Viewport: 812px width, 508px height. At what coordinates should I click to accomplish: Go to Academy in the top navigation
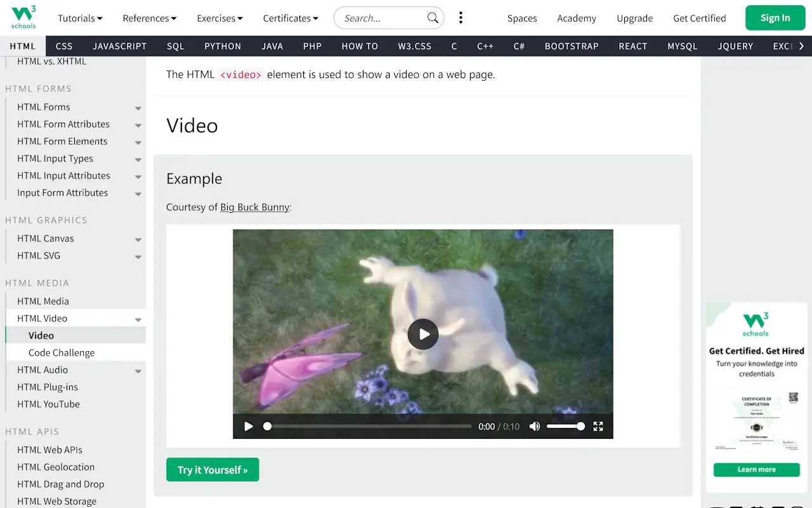click(577, 18)
